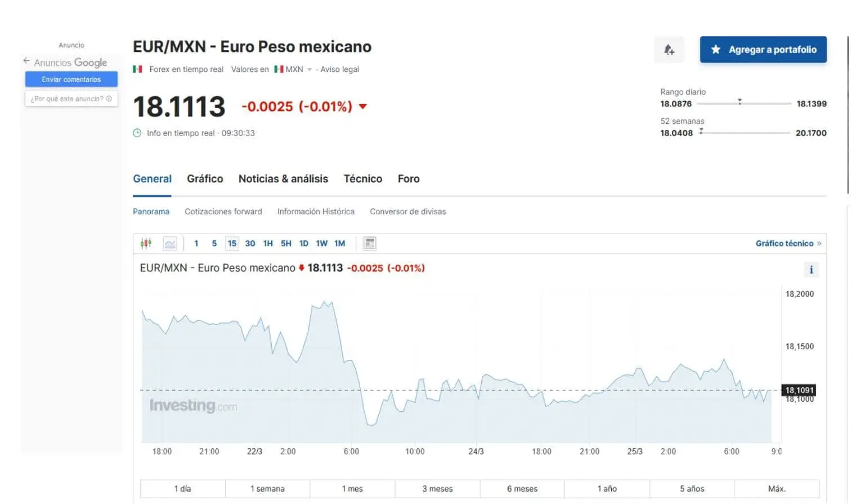Click ¿Por qué este anuncio? button
865x504 pixels.
point(71,98)
